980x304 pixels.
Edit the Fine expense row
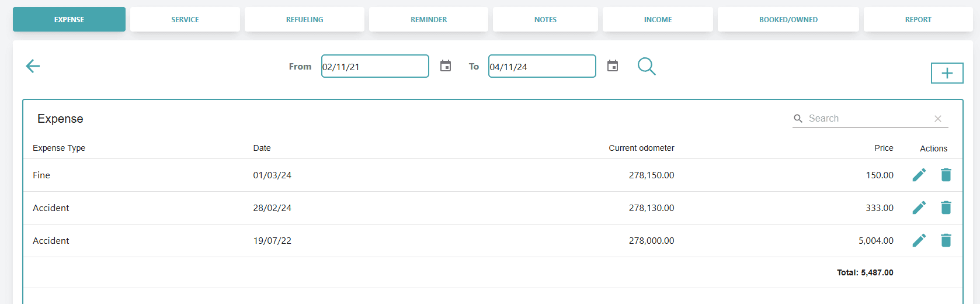click(x=919, y=175)
